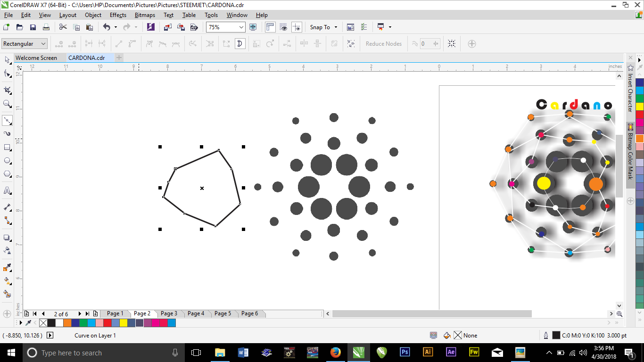Select the Color Eyedropper tool in toolbox

tap(7, 267)
